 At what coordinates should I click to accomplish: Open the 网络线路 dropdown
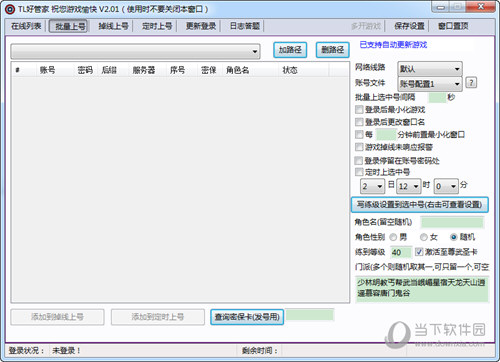coord(430,69)
